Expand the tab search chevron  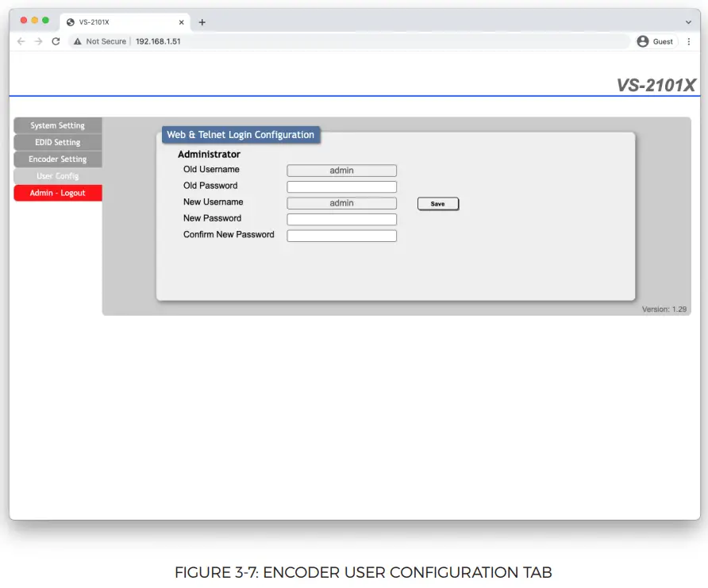(688, 22)
